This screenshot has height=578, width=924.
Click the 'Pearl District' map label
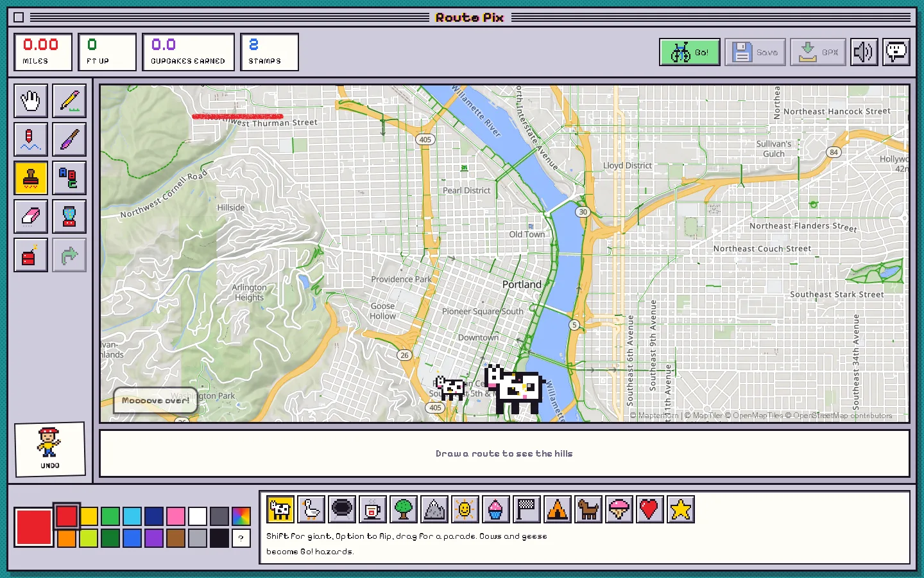coord(466,190)
